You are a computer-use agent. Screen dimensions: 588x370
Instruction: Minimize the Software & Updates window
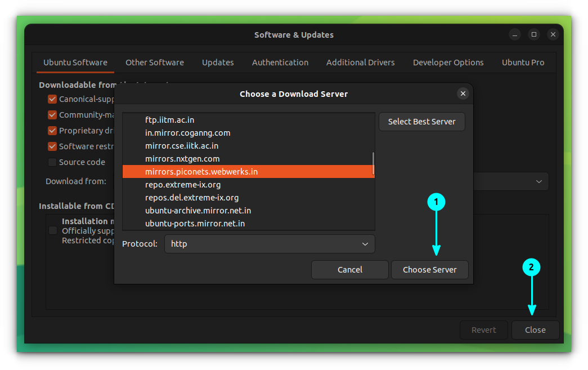[x=515, y=34]
